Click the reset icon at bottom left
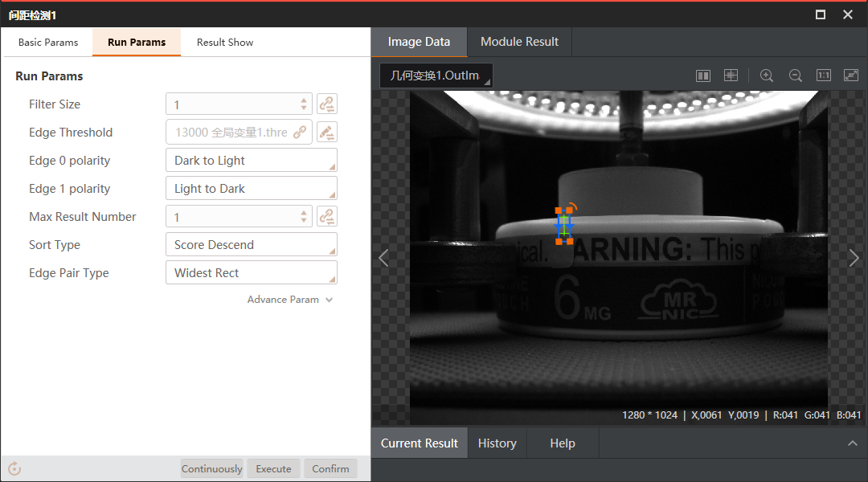The height and width of the screenshot is (482, 868). point(14,469)
